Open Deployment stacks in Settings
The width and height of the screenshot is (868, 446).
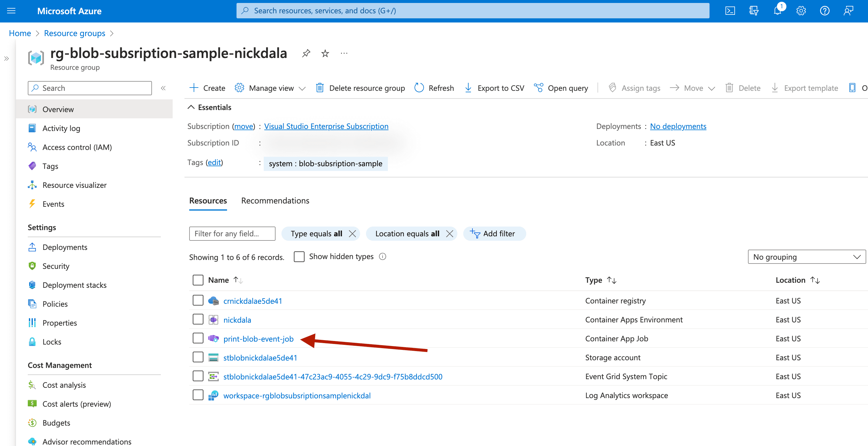pos(74,285)
